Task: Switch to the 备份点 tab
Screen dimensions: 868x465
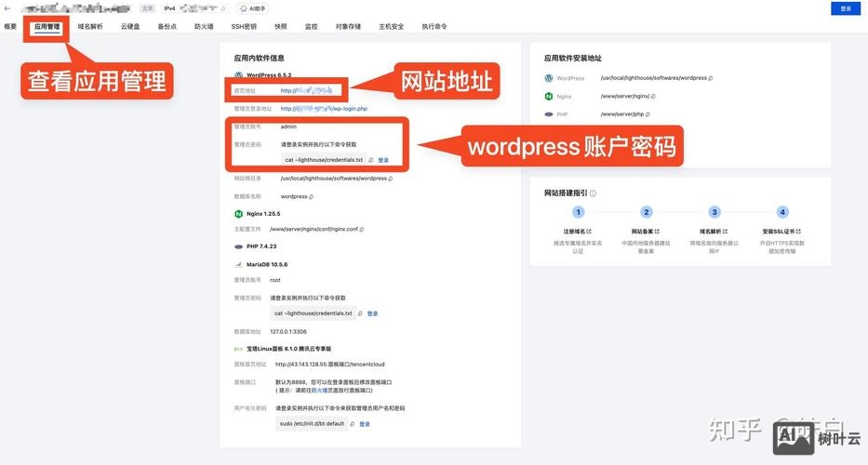Action: 167,27
